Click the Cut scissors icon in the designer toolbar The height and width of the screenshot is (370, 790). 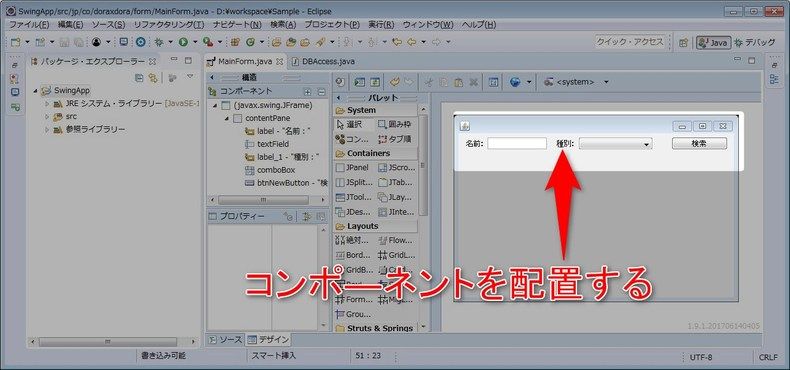[429, 82]
